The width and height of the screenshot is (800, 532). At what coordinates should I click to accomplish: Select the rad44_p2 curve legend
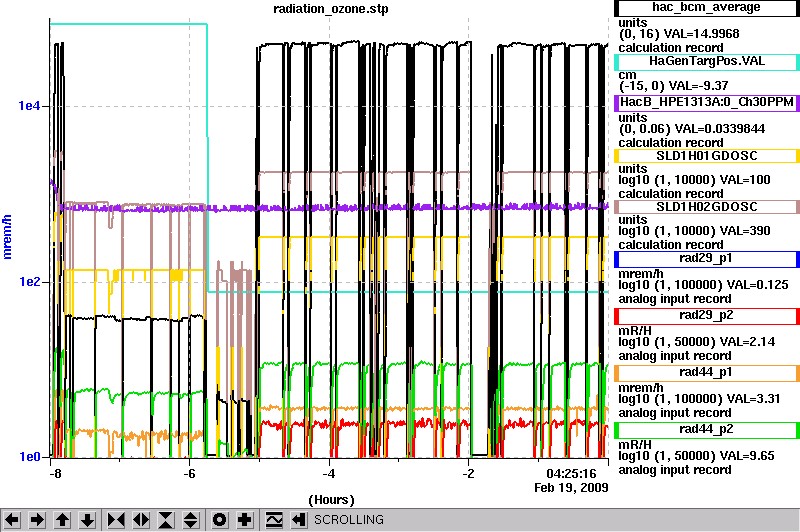click(707, 429)
